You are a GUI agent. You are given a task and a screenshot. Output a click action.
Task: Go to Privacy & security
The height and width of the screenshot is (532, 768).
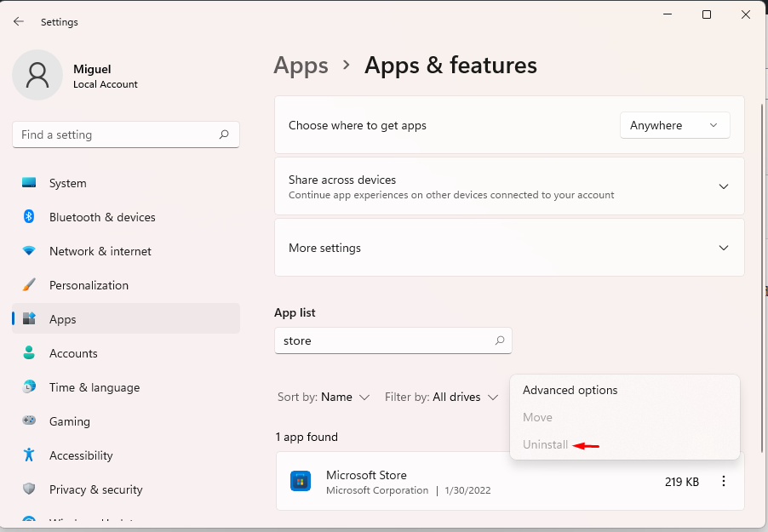[x=95, y=489]
